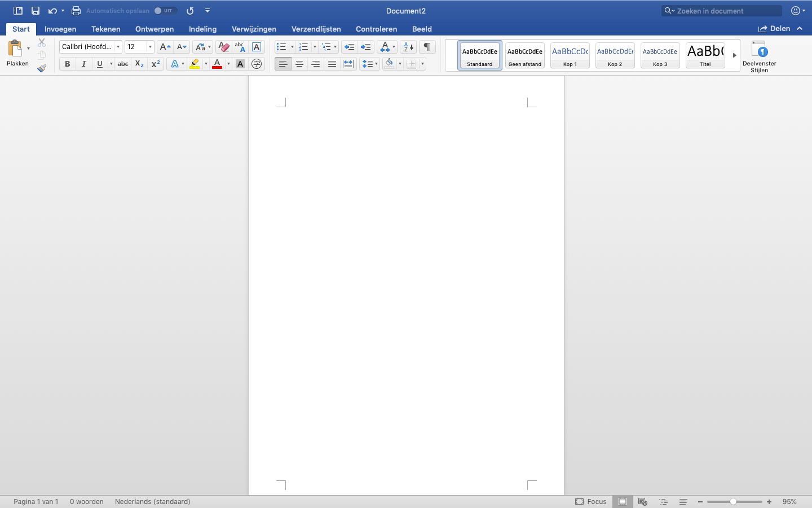
Task: Click the Format Painter brush icon
Action: (x=42, y=68)
